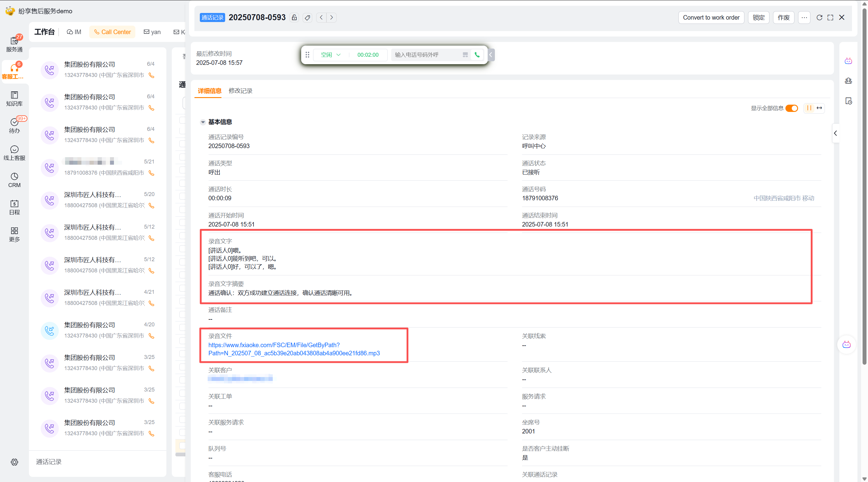Image resolution: width=868 pixels, height=482 pixels.
Task: Redial from the 5/21 call entry phone icon
Action: pyautogui.click(x=152, y=173)
